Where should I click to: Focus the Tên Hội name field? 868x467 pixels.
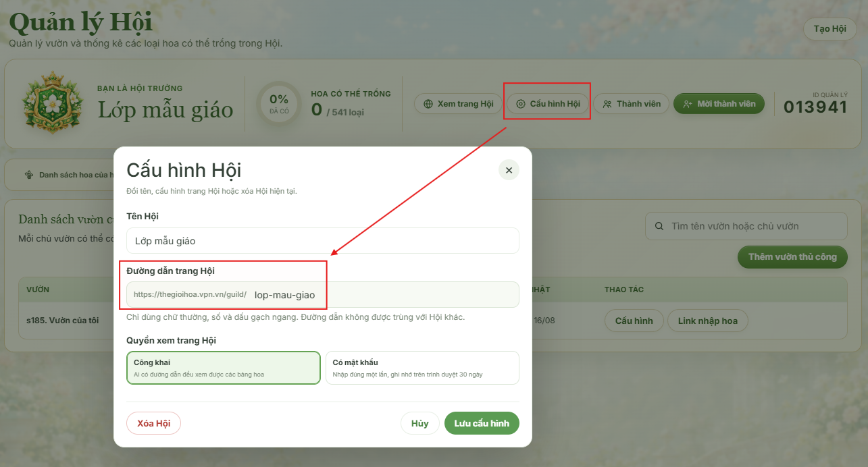click(x=323, y=240)
